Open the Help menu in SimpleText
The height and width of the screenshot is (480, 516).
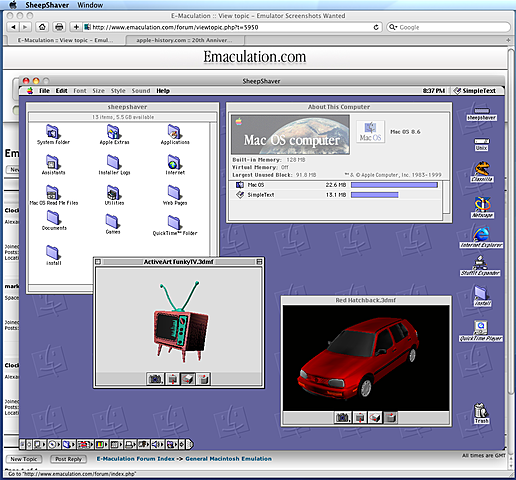[163, 91]
